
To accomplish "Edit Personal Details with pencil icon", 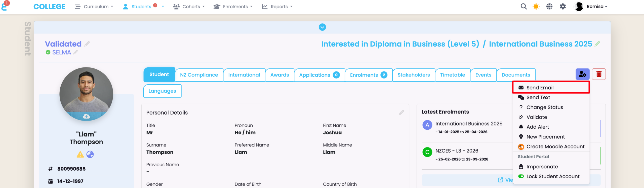I will [x=401, y=112].
